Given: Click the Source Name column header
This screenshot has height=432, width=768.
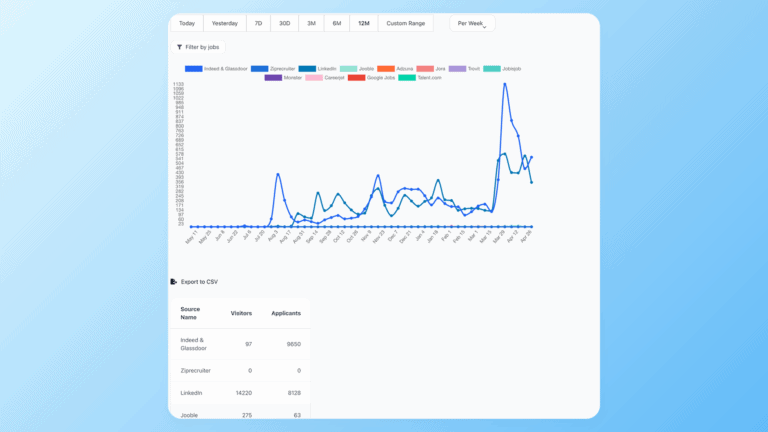Looking at the screenshot, I should pyautogui.click(x=190, y=313).
